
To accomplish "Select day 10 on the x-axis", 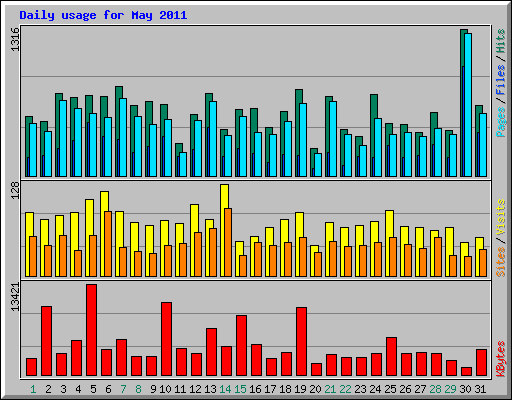I will (165, 389).
